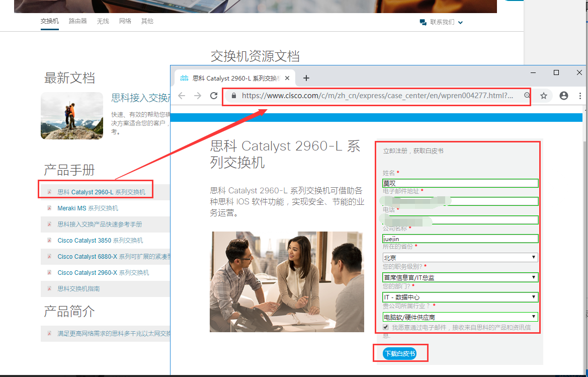Bookmark this page with the star icon
Image resolution: width=588 pixels, height=377 pixels.
544,96
